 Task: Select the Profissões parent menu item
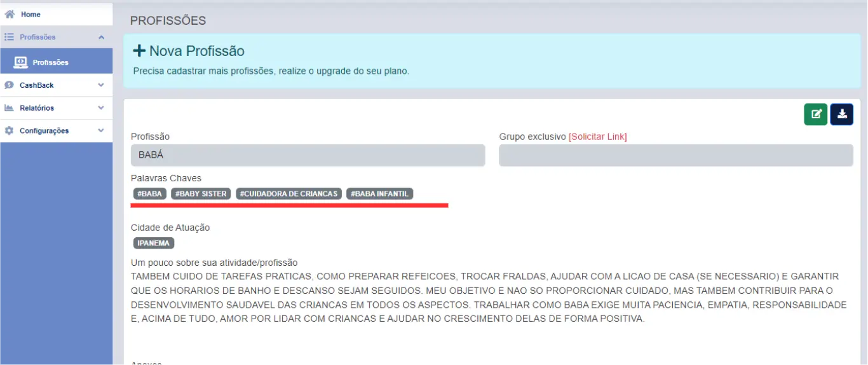coord(57,38)
